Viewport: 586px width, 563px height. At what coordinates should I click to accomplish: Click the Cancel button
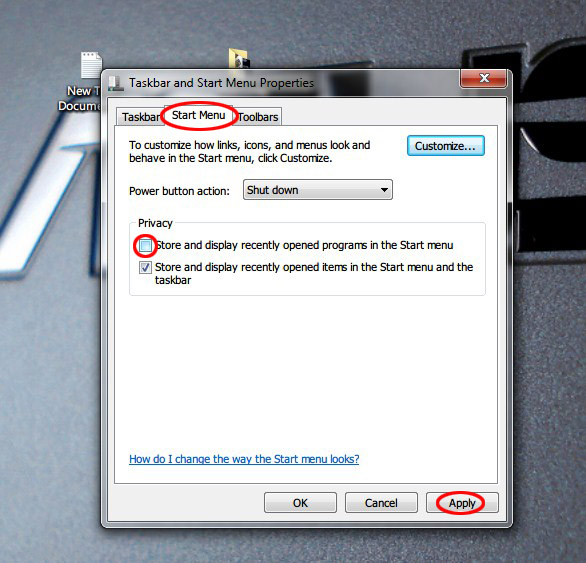click(x=381, y=503)
